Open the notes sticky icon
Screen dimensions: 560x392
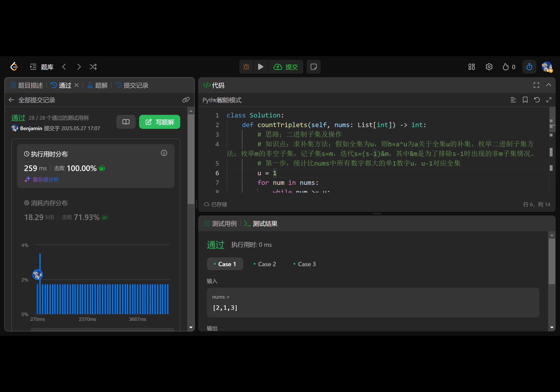tap(313, 66)
